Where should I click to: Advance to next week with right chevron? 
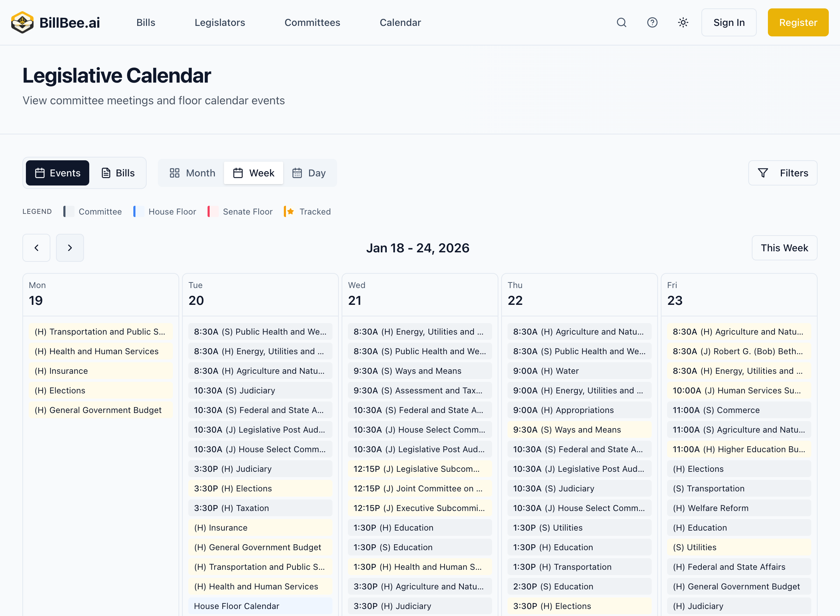(70, 247)
